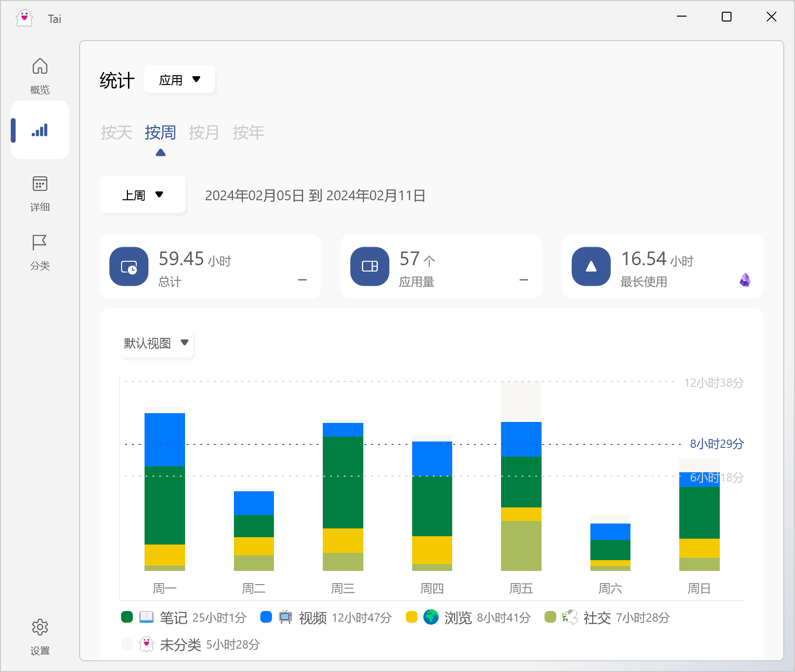Screen dimensions: 795x672
Task: Click the 12小时38分 max line label
Action: [713, 382]
